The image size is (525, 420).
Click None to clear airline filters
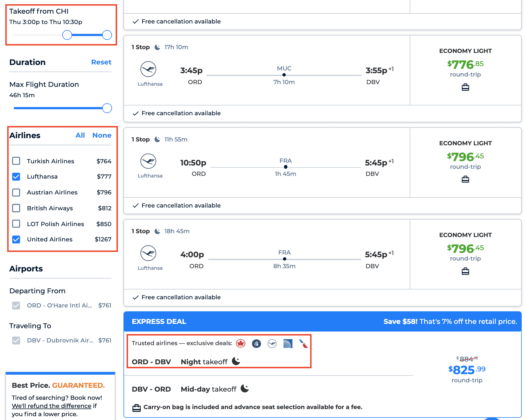pyautogui.click(x=102, y=135)
